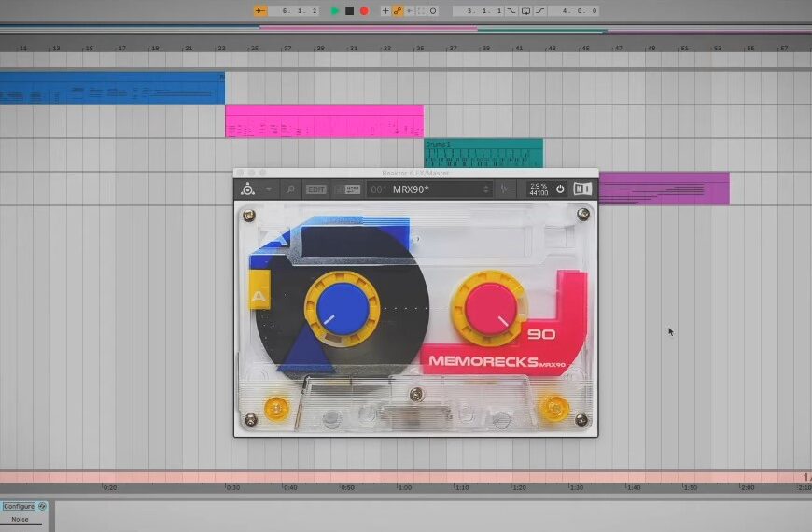Enable the Loop switch in the transport
Viewport: 812px width, 532px height.
526,11
